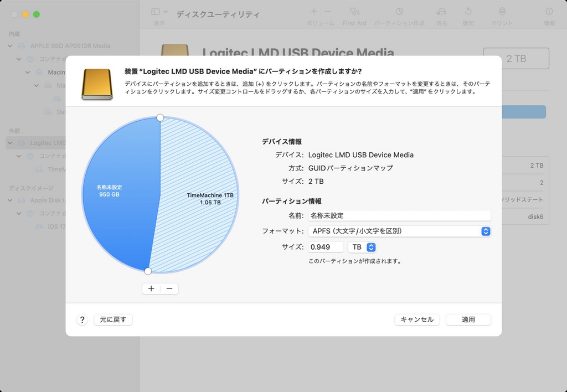This screenshot has height=392, width=567.
Task: Click the top resize handle on pie chart
Action: point(160,117)
